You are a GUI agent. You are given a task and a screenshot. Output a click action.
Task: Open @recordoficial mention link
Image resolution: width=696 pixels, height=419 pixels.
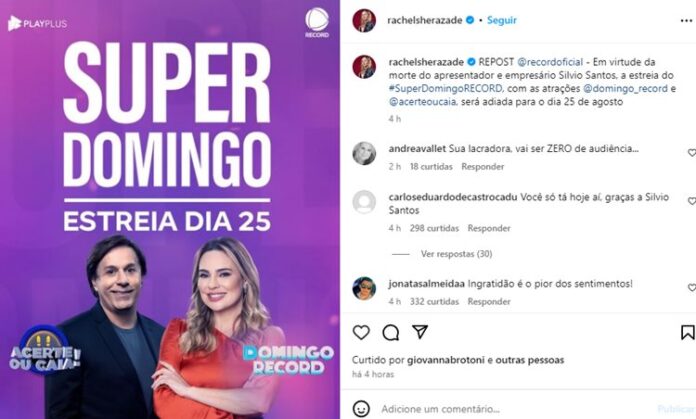click(x=550, y=62)
